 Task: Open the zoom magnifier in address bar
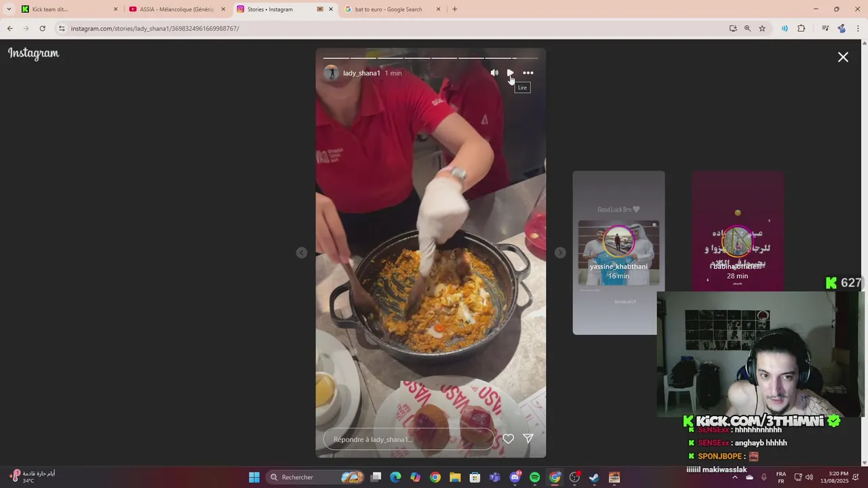click(747, 28)
